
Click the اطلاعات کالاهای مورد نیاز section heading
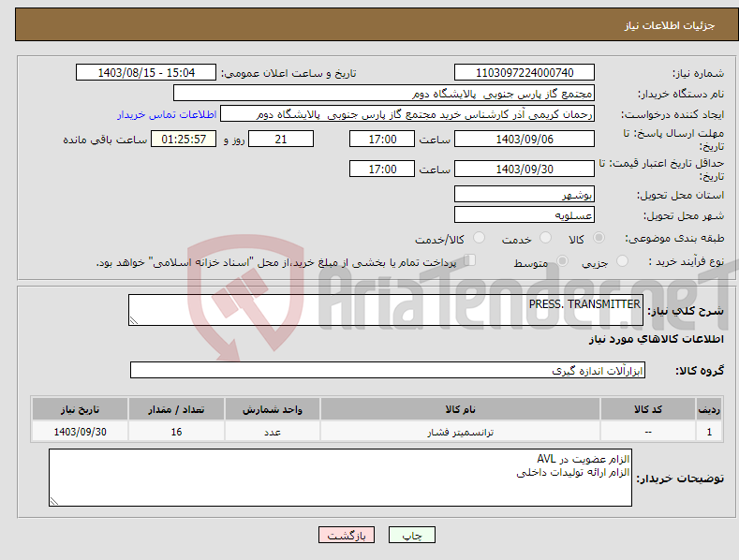pos(656,339)
